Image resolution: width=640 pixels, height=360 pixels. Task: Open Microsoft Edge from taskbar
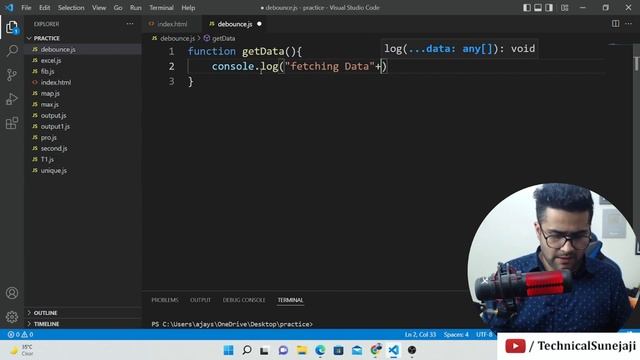tap(320, 350)
